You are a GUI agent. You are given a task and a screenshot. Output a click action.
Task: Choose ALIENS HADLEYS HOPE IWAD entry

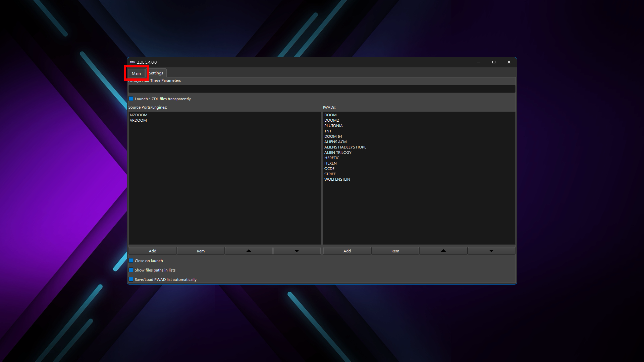[345, 147]
